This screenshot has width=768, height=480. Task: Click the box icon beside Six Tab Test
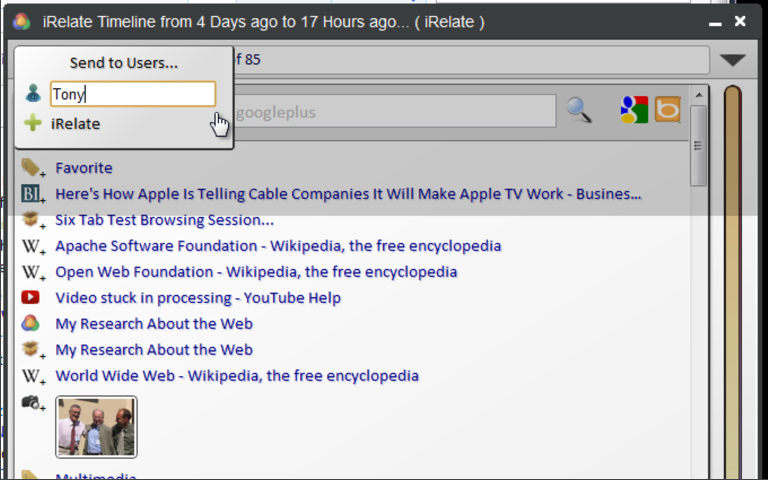[x=33, y=220]
